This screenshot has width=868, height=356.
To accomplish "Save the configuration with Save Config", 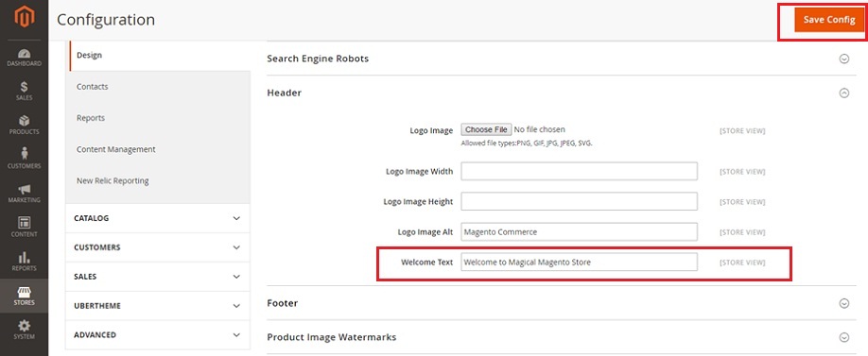I will (828, 19).
